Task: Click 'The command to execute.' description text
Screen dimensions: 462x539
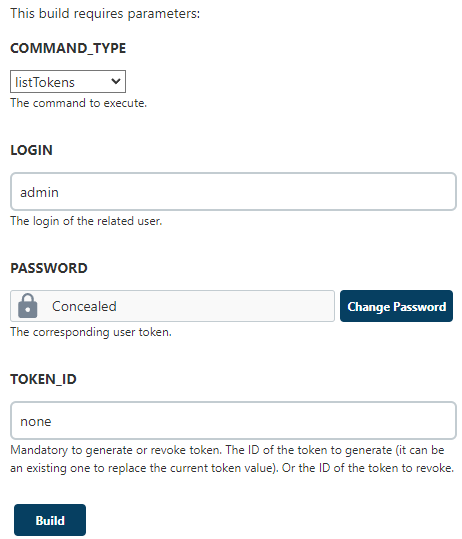Action: [x=78, y=103]
